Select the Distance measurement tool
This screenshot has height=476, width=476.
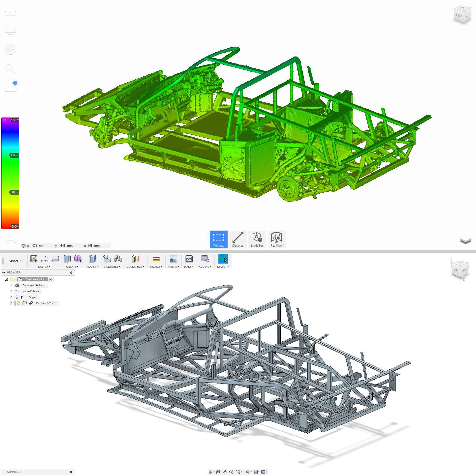tap(238, 239)
